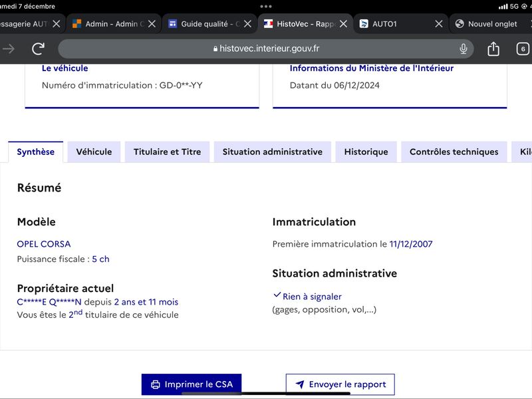Switch to the AUTO1 browser tab
Screen dimensions: 532x399
coord(400,24)
